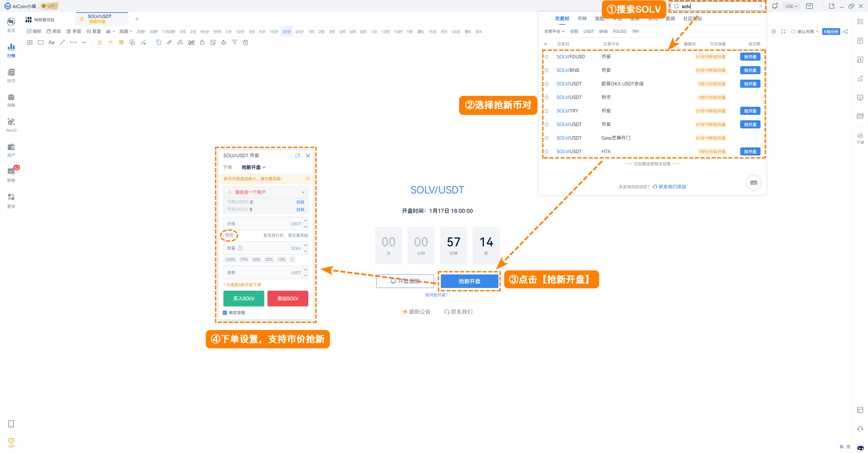Screen dimensions: 868x453
Task: Expand the 抢新开盘 order type dropdown
Action: (254, 167)
